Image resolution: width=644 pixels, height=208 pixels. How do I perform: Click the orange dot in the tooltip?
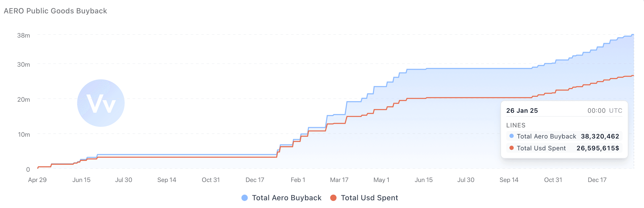[x=512, y=148]
